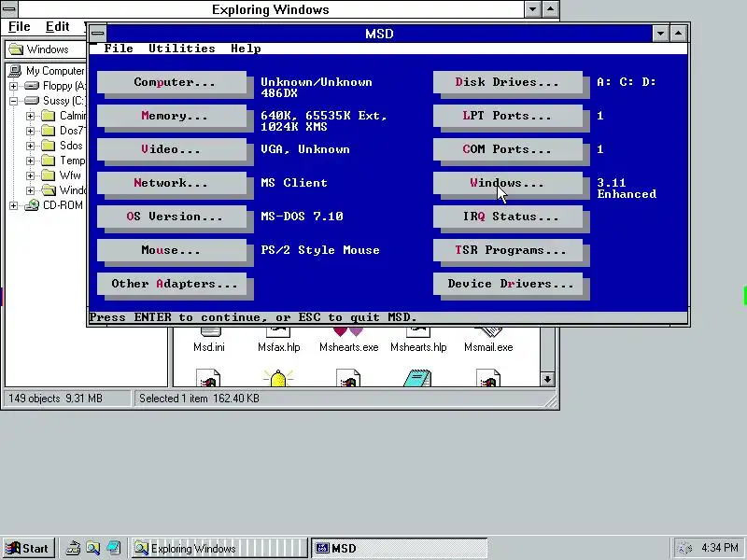
Task: Select the Temp folder icon
Action: [49, 161]
